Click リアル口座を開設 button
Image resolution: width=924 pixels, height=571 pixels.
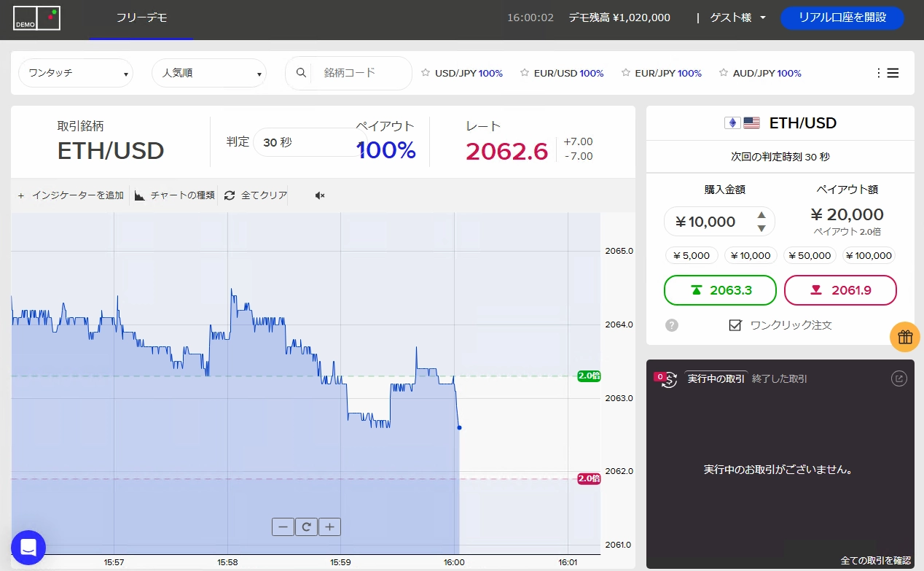tap(842, 18)
